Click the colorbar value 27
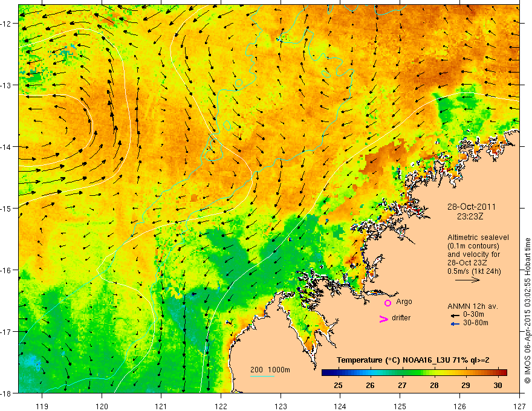 click(402, 385)
